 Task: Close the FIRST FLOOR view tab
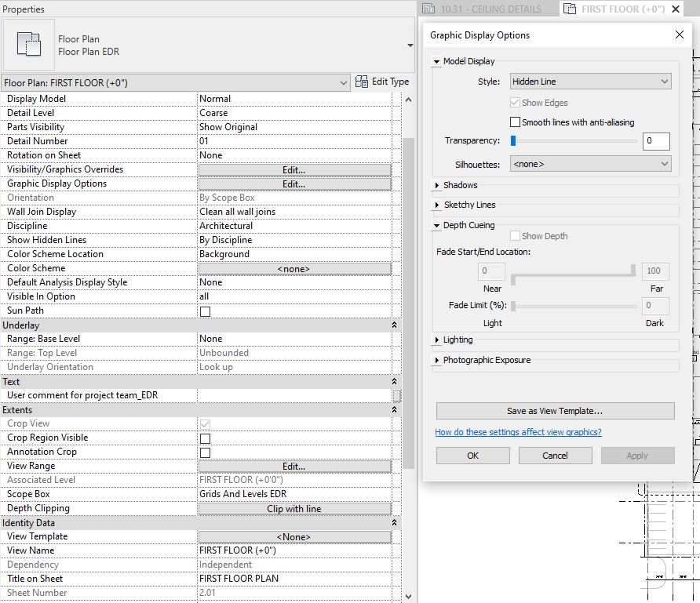676,9
